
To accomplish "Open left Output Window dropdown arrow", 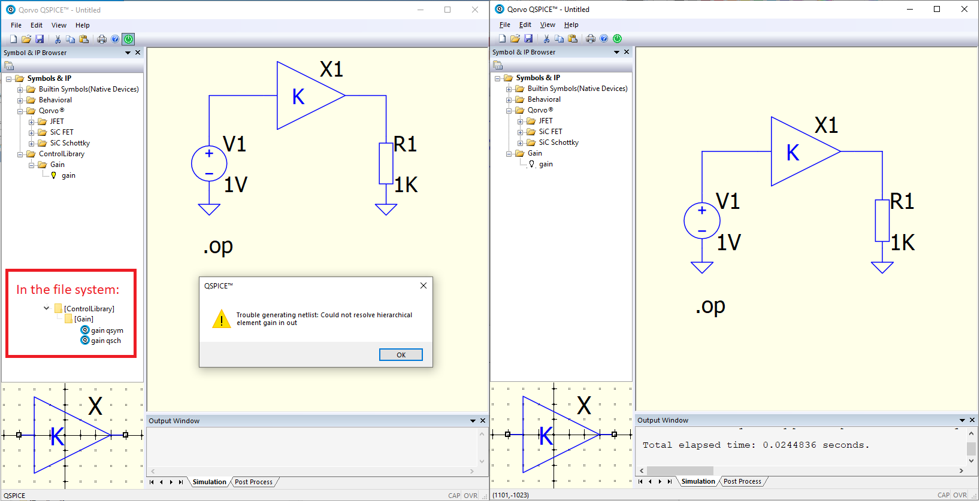I will pos(473,421).
